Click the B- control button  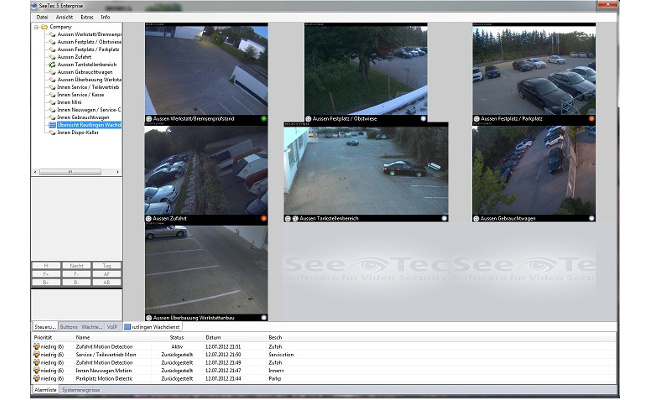coord(76,282)
